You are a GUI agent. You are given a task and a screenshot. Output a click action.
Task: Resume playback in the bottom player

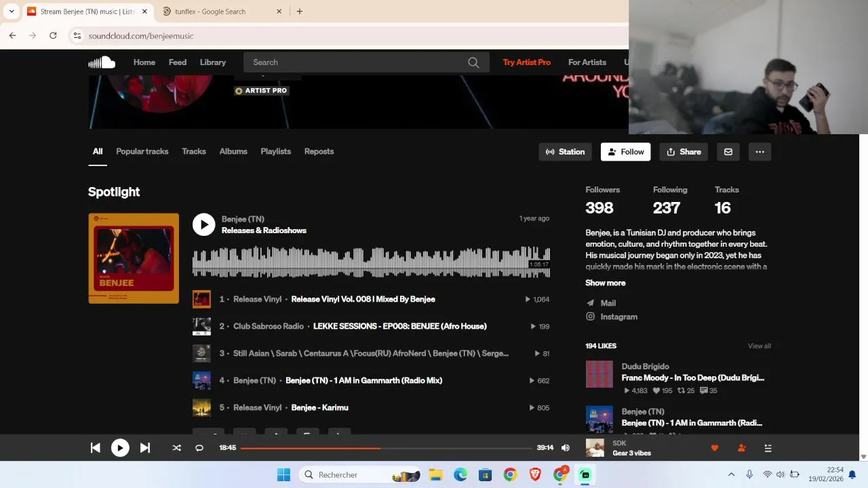(x=120, y=448)
